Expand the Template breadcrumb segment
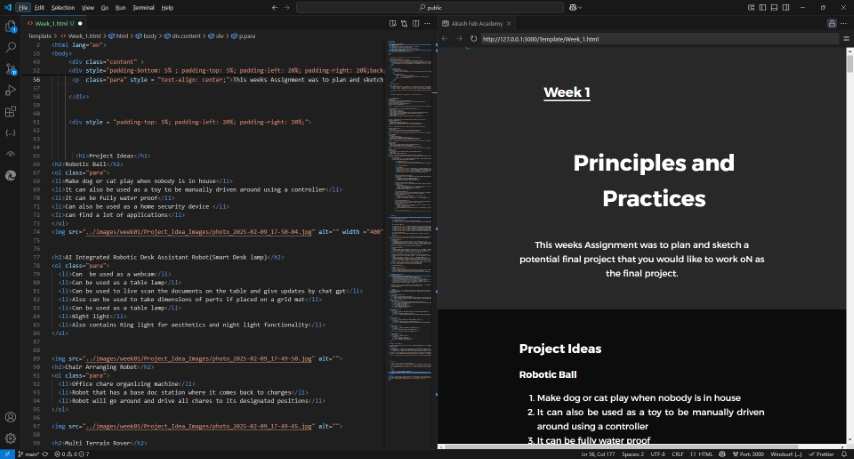 point(40,36)
